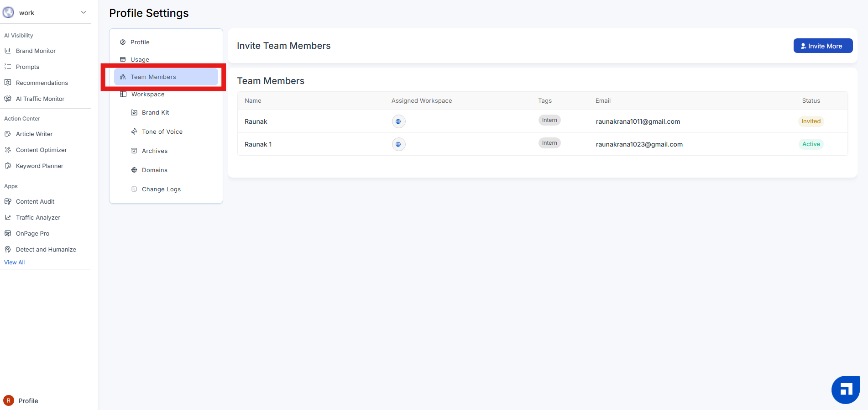Click the Archives box icon
This screenshot has height=410, width=868.
point(134,151)
